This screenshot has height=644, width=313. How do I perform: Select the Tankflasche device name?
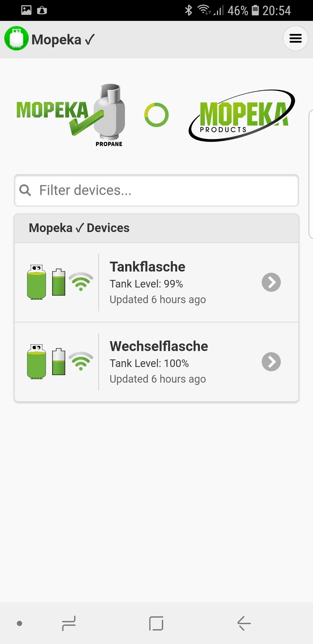pyautogui.click(x=147, y=267)
